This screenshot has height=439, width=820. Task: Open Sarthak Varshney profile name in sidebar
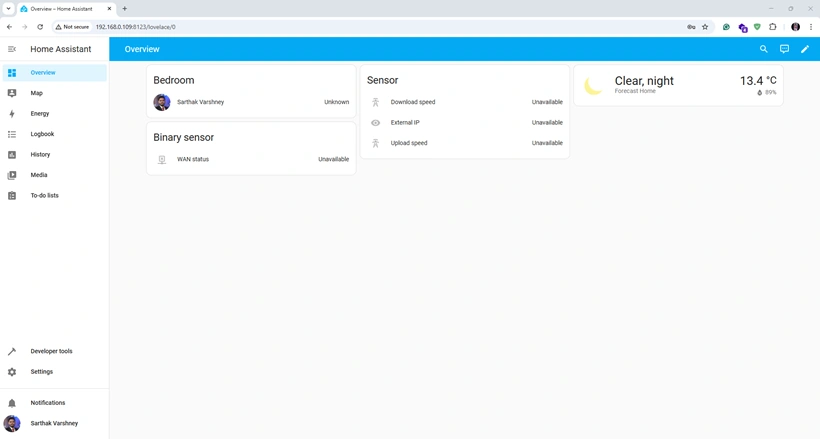(x=54, y=423)
